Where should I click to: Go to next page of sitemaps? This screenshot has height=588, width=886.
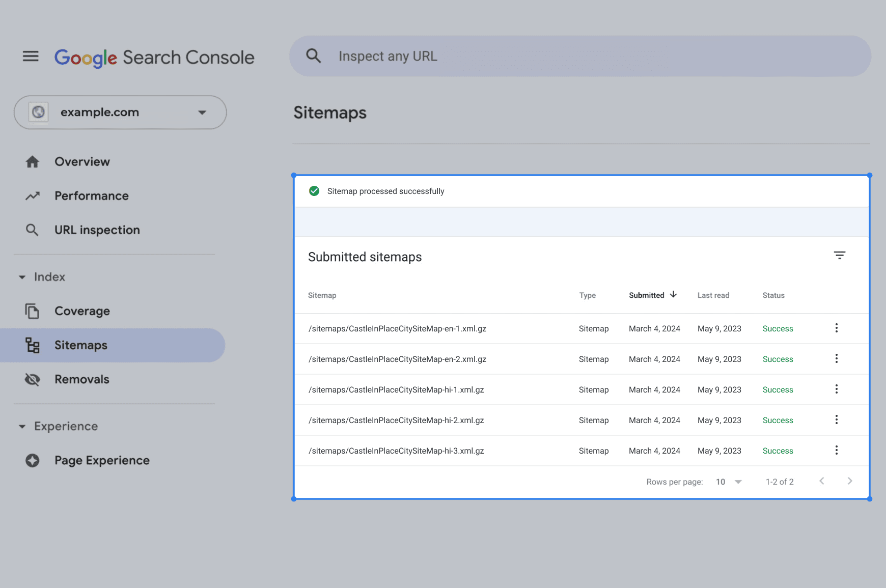point(849,481)
